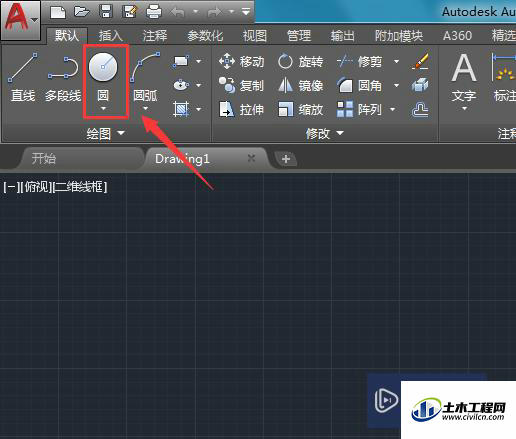Open the Ellipse tool dropdown arrow
516x439 pixels.
tap(199, 85)
